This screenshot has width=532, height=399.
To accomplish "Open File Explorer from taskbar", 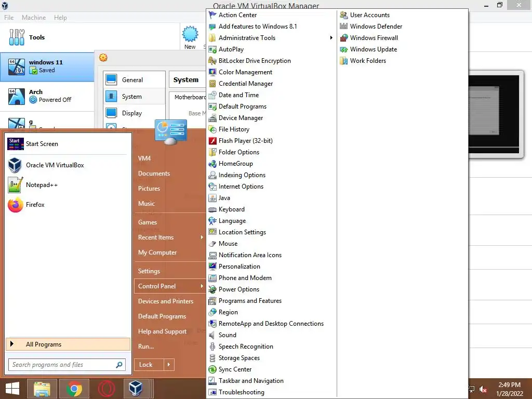I will click(x=42, y=389).
